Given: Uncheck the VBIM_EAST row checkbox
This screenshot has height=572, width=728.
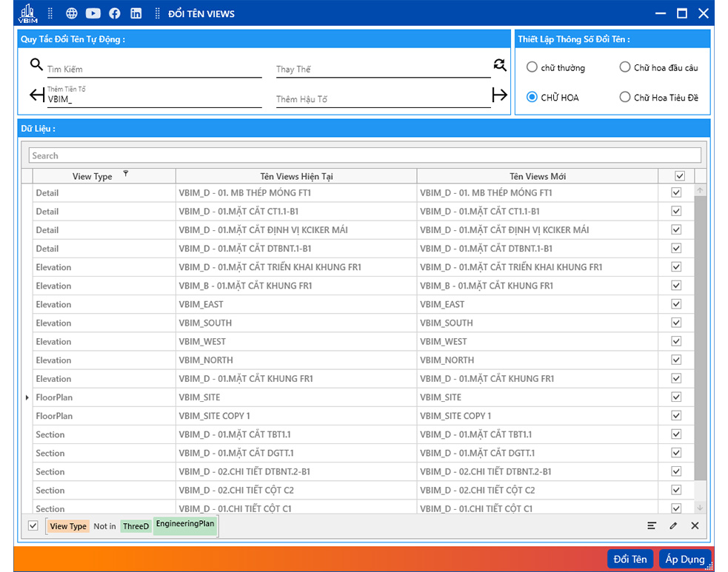Looking at the screenshot, I should [675, 304].
